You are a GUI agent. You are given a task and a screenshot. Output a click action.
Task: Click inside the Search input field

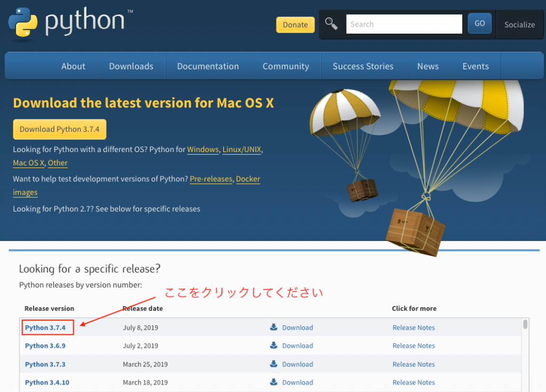[404, 23]
